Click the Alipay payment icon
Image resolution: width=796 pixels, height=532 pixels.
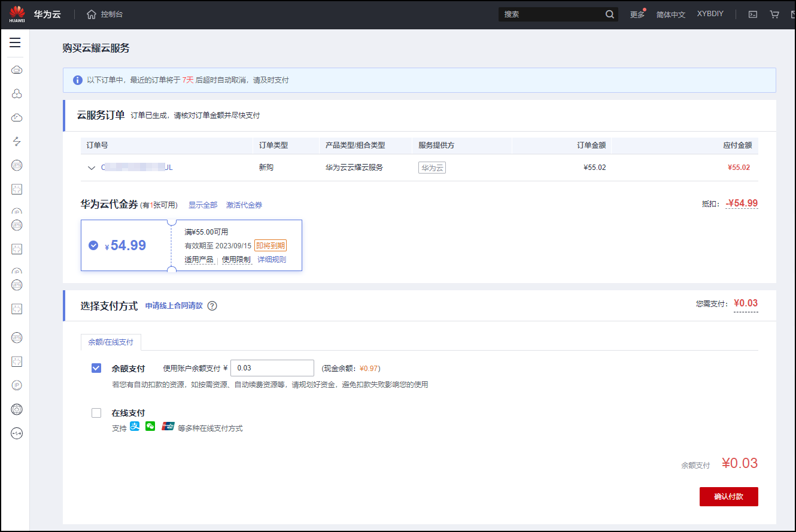click(x=135, y=426)
